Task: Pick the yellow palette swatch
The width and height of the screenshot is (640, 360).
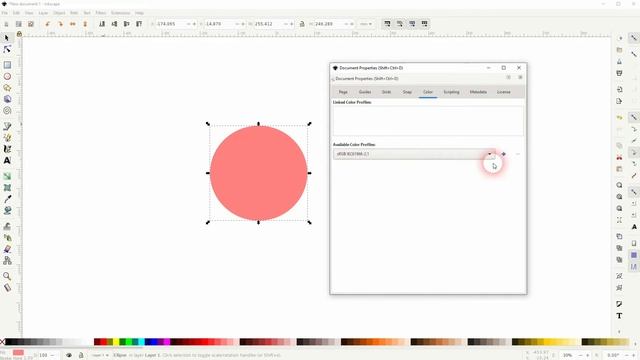Action: pos(116,342)
